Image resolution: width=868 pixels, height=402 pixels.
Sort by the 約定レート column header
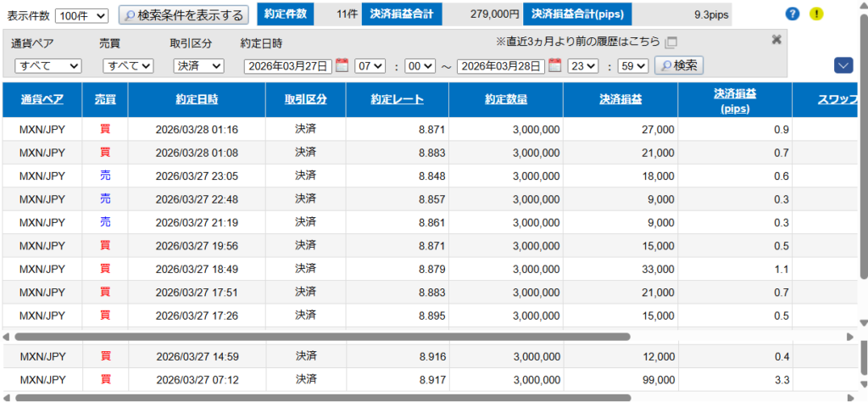397,99
